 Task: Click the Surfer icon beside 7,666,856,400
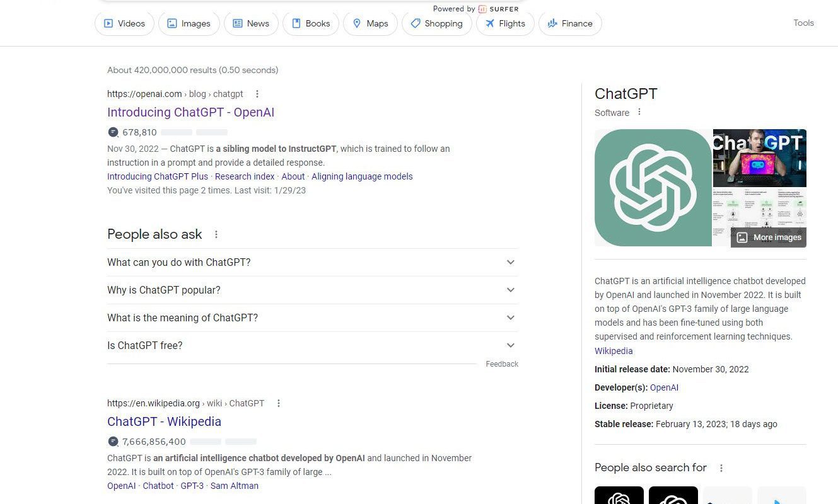click(113, 442)
